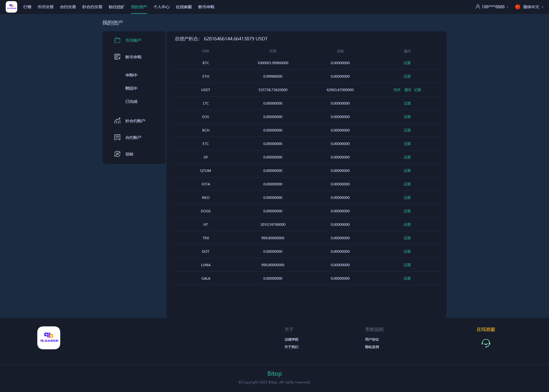Click the green Bitop footer brand text
Viewport: 549px width, 392px height.
pyautogui.click(x=274, y=374)
